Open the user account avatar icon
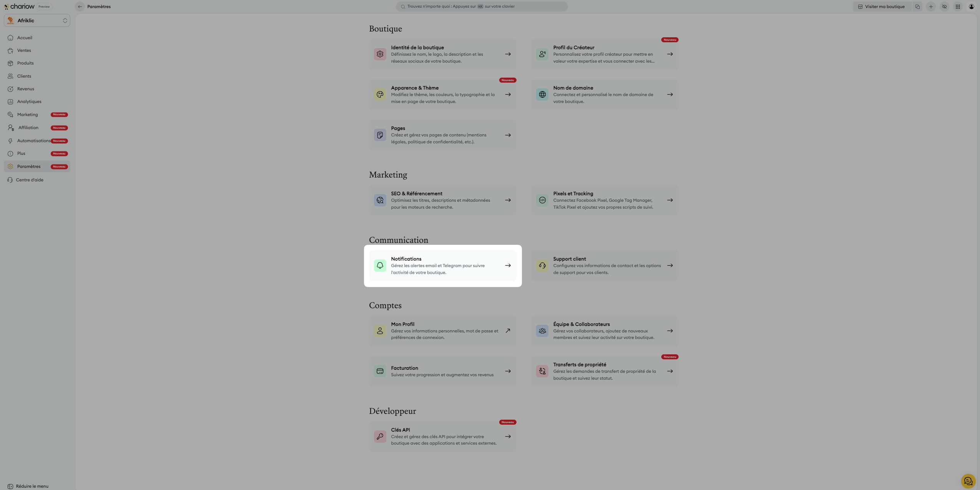The image size is (980, 490). click(x=971, y=7)
